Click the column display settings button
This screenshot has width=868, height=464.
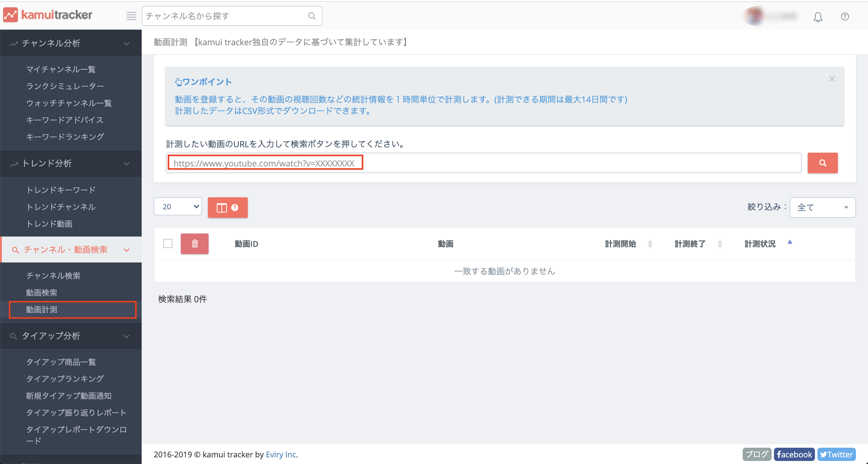click(228, 207)
